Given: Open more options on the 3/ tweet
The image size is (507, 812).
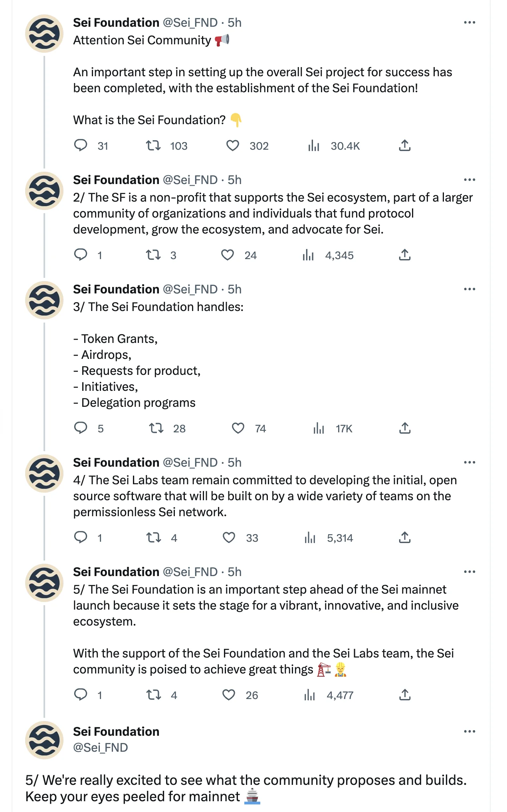Looking at the screenshot, I should click(x=469, y=289).
